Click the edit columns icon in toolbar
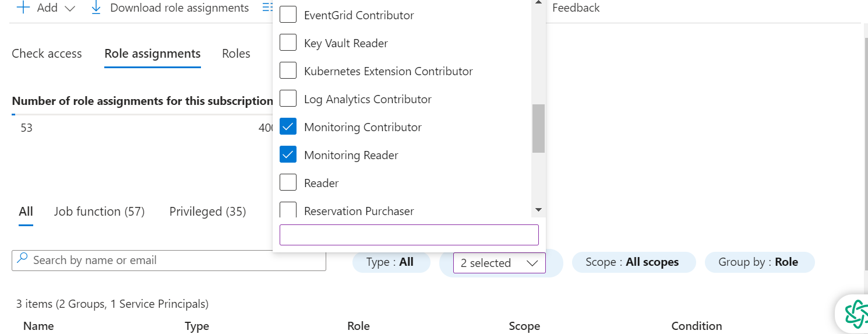This screenshot has height=334, width=868. click(x=267, y=8)
